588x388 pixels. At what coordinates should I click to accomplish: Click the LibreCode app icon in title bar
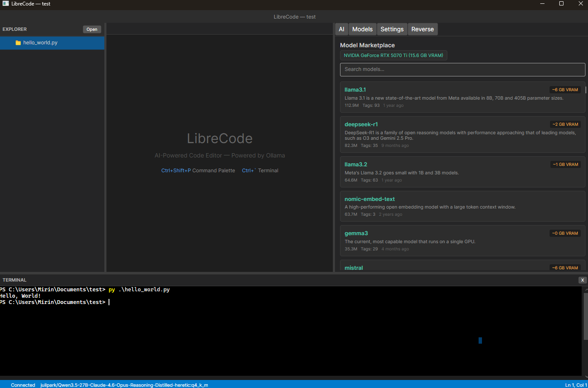(x=5, y=4)
